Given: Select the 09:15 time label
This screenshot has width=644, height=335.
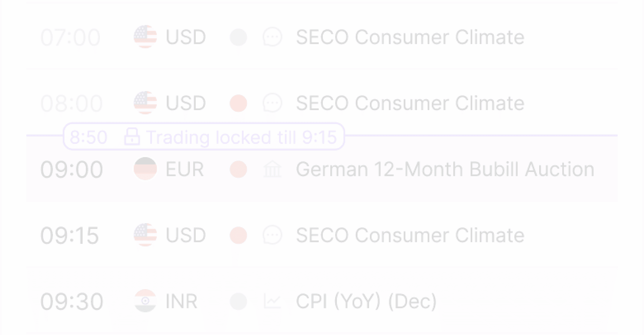Looking at the screenshot, I should coord(70,235).
